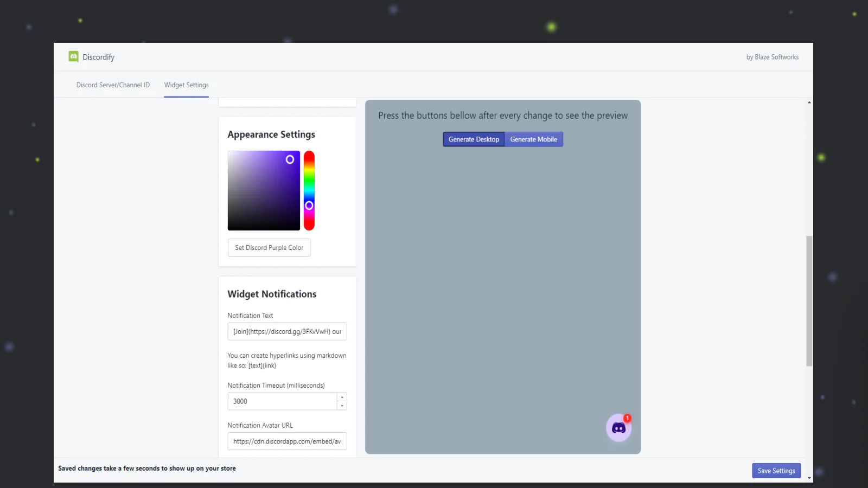868x488 pixels.
Task: Click the Set Discord Purple Color button
Action: 269,247
